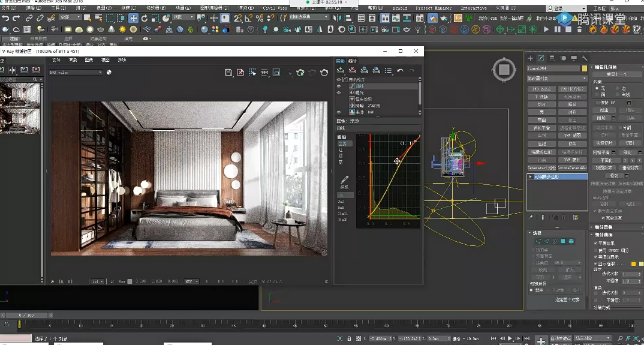Screen dimensions: 644x345
Task: Click the play icon in plugin toolbar
Action: point(546,29)
